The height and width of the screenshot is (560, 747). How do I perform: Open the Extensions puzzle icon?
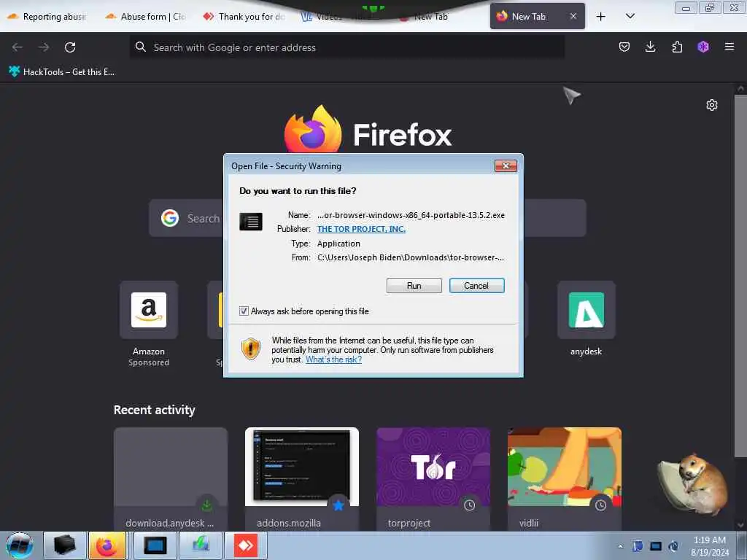pyautogui.click(x=677, y=47)
